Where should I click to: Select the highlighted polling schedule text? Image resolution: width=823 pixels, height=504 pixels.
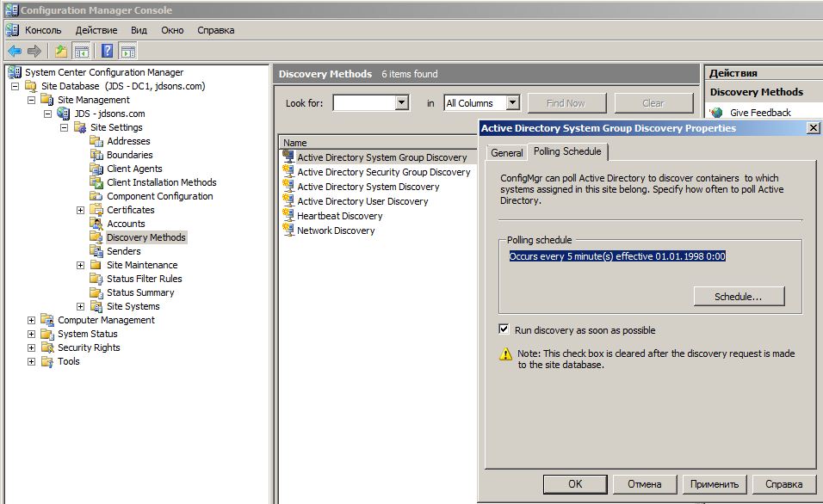pos(617,256)
